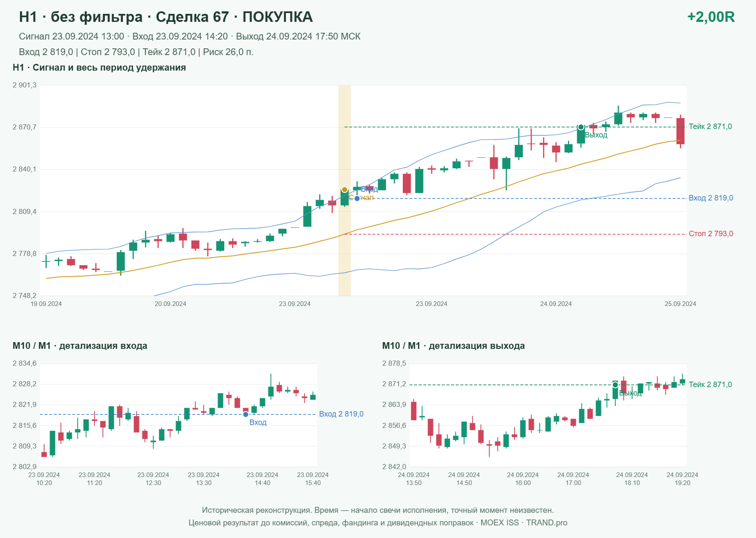Click heading 'M10 / M1 · детализация выхода'
The width and height of the screenshot is (756, 538).
(x=453, y=346)
